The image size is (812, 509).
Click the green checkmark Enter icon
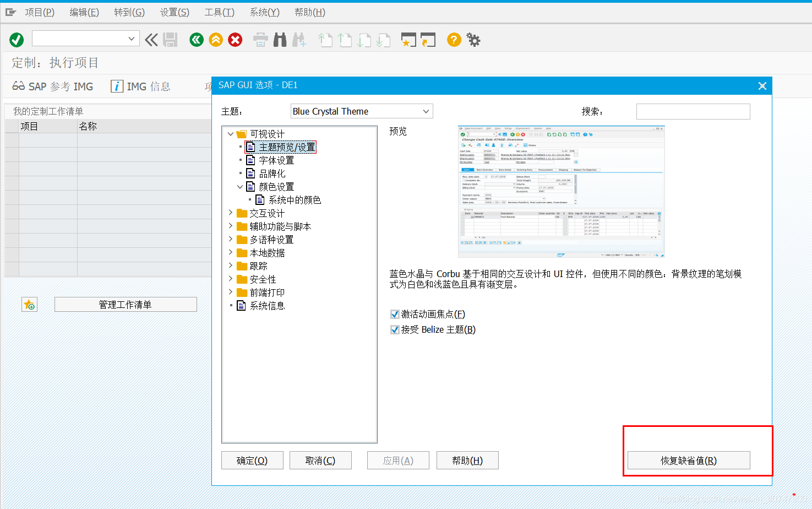click(x=17, y=40)
